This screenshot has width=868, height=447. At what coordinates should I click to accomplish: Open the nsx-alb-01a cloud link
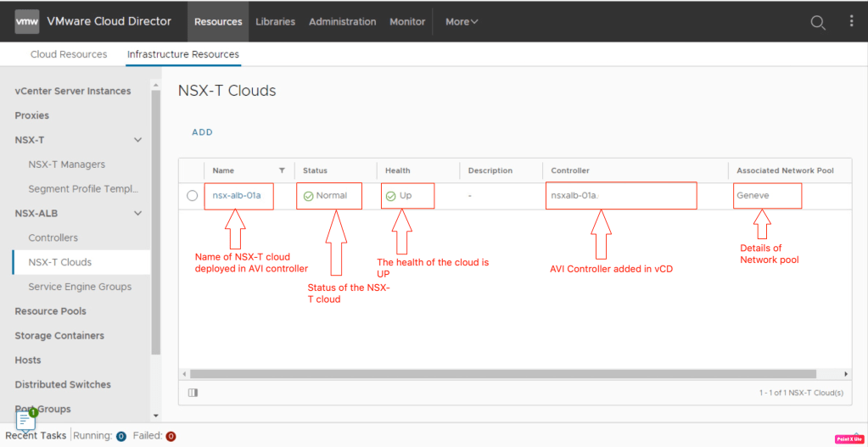[237, 196]
